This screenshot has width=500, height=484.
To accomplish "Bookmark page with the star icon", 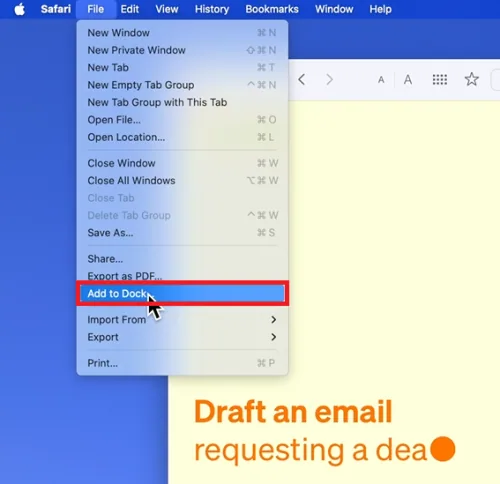I will (x=471, y=79).
